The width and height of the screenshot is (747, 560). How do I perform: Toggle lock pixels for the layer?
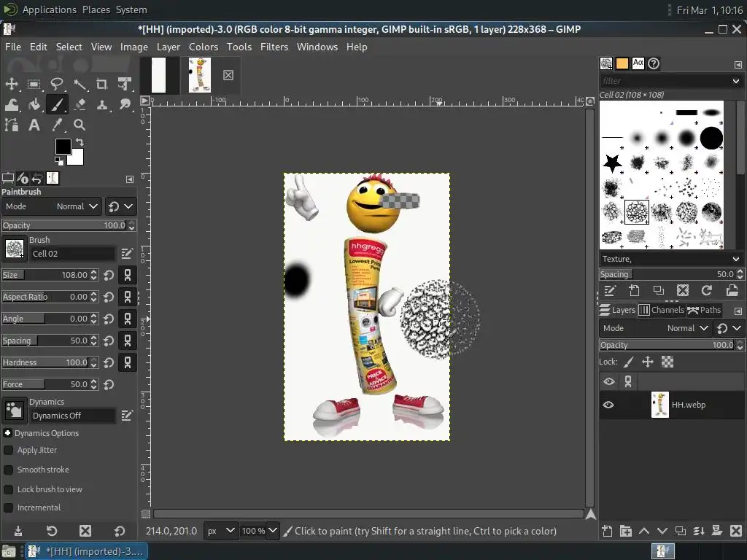pyautogui.click(x=629, y=362)
